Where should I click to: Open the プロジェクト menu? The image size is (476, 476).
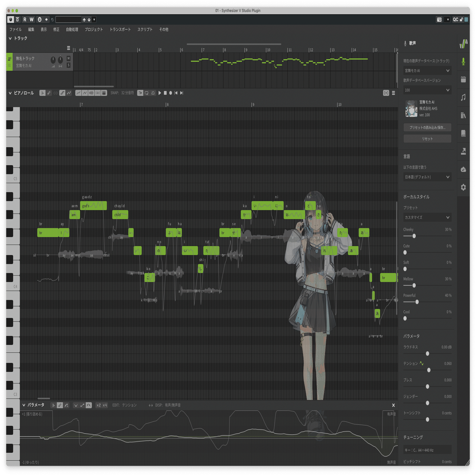point(94,29)
